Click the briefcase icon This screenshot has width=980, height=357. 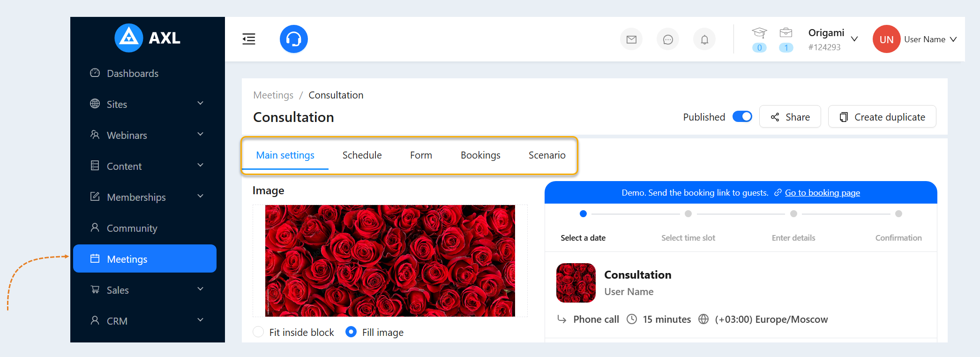click(x=786, y=33)
